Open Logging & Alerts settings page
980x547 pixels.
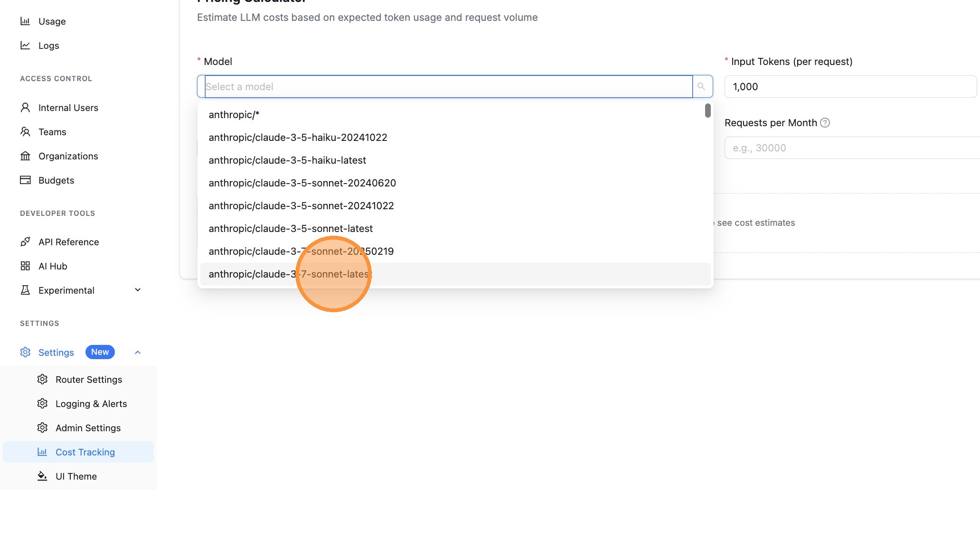click(91, 404)
